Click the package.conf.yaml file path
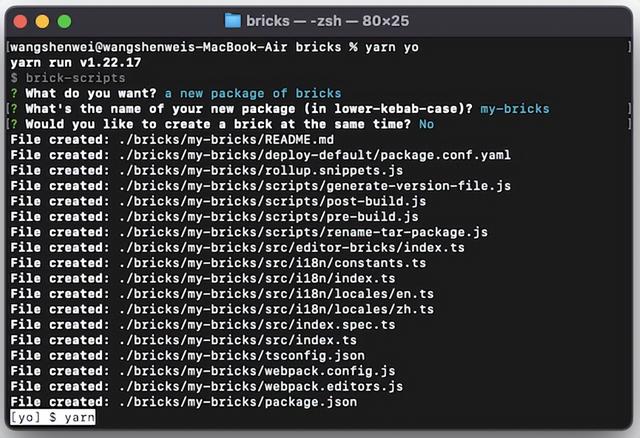The image size is (640, 438). pyautogui.click(x=315, y=155)
